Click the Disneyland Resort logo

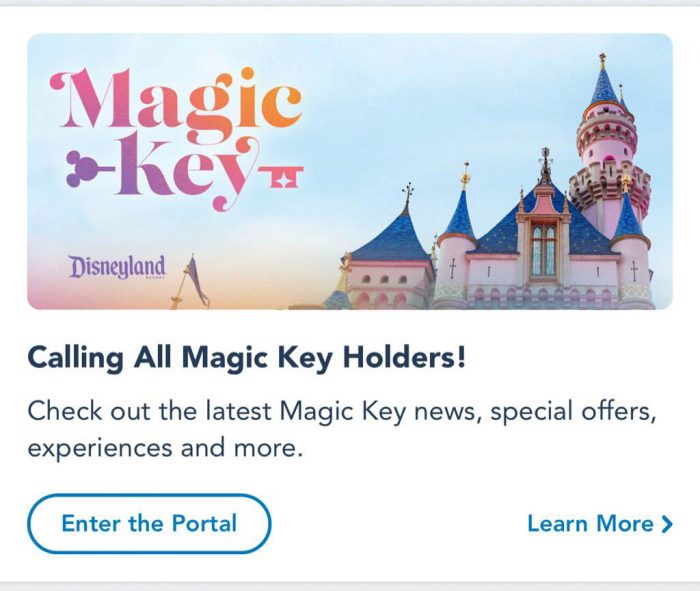click(x=117, y=267)
